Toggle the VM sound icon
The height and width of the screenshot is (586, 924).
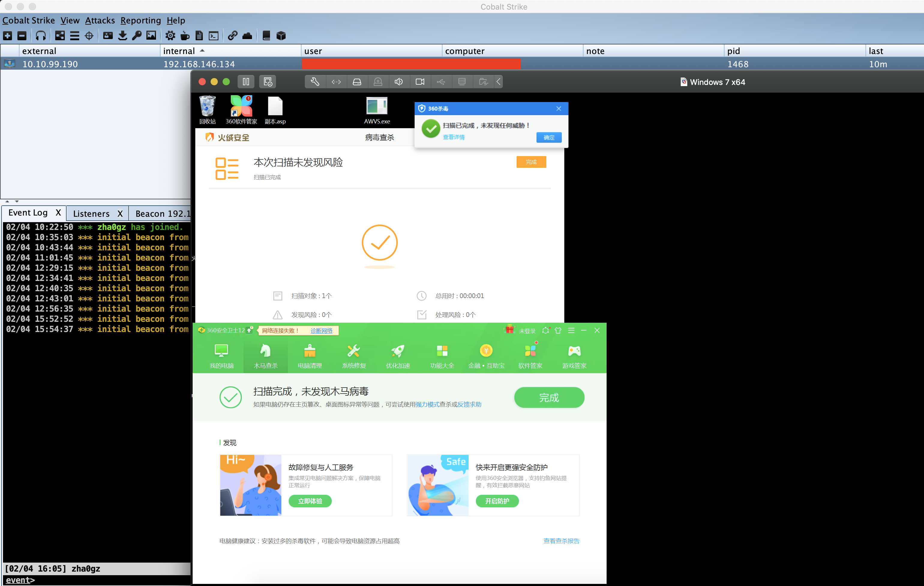[x=399, y=82]
